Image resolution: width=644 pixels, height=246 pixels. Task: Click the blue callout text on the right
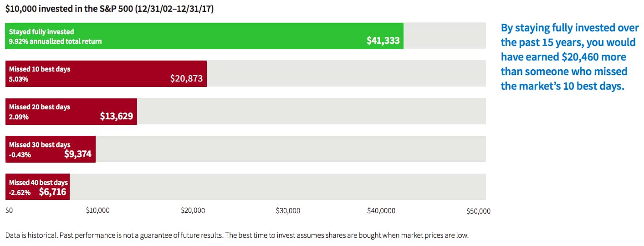point(569,57)
